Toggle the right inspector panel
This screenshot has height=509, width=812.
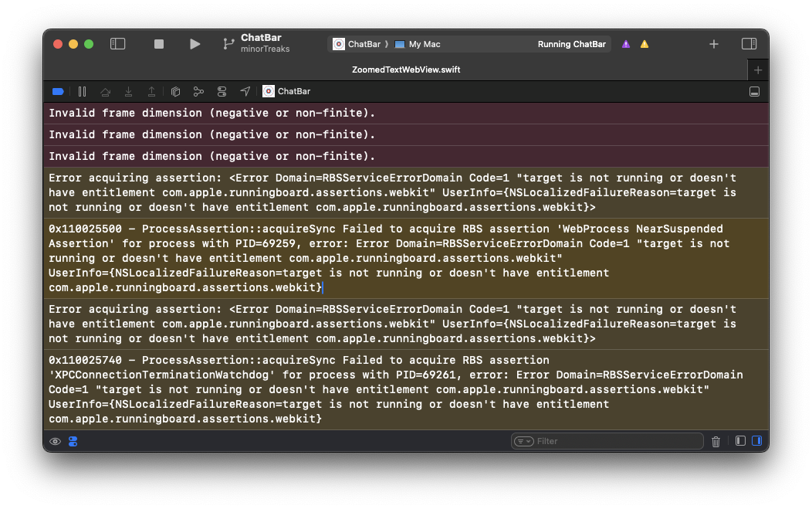tap(749, 44)
